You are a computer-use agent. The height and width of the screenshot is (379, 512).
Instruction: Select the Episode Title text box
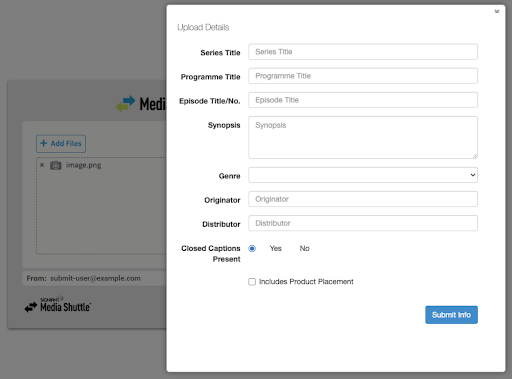point(363,100)
